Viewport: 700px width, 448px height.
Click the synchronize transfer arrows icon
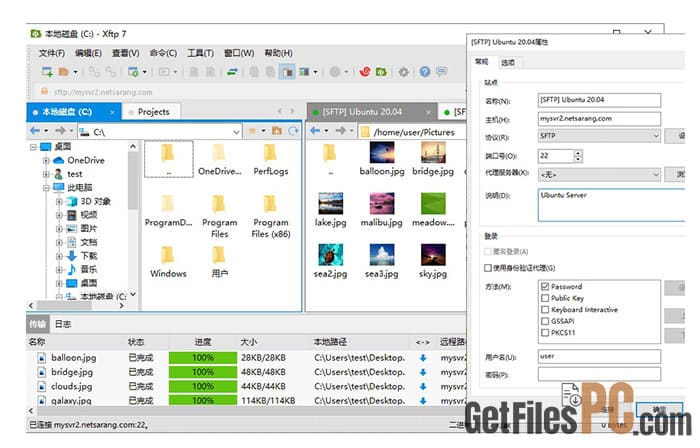(x=232, y=71)
